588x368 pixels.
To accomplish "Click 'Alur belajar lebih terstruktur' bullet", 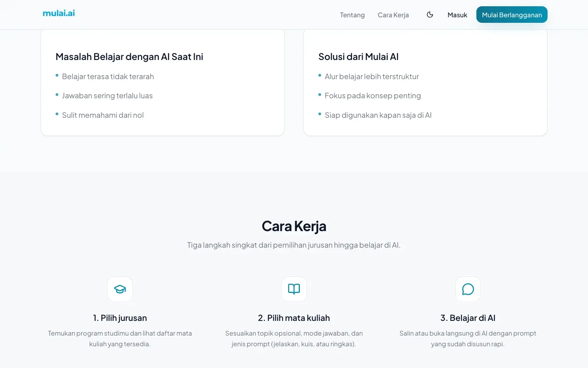I will pos(372,77).
